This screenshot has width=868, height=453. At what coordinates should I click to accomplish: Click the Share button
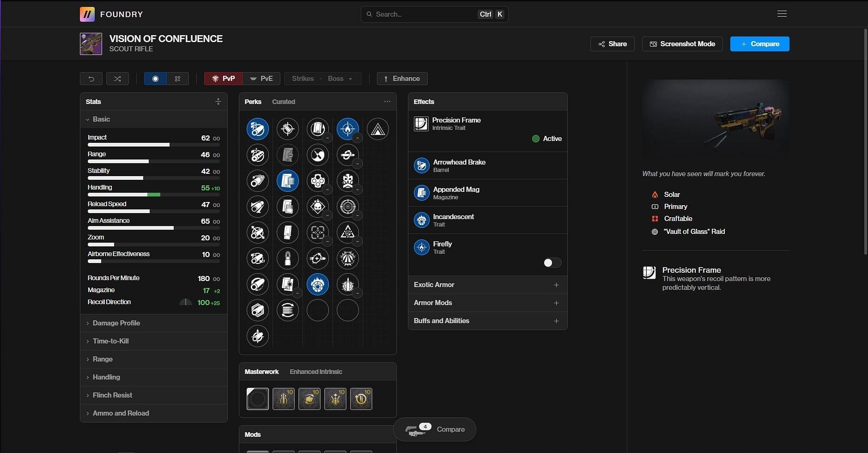[x=613, y=44]
